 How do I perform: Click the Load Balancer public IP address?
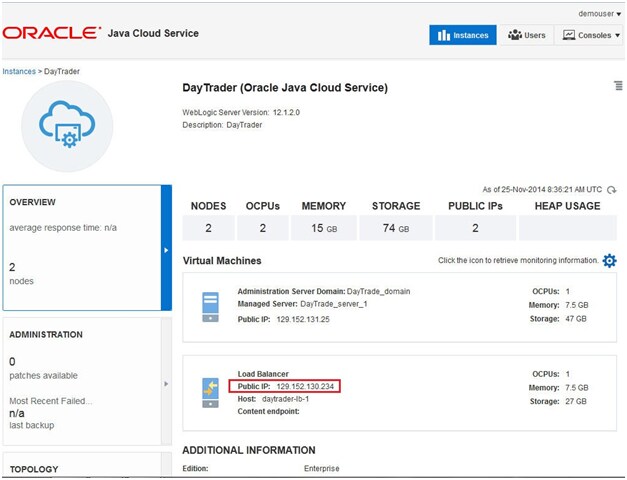(304, 387)
